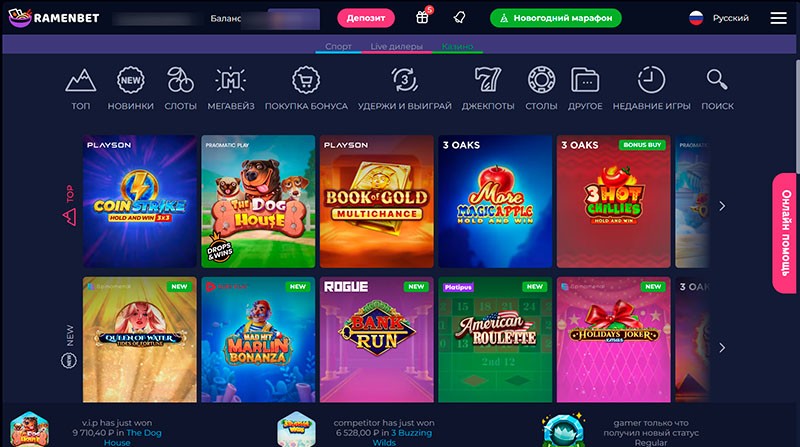This screenshot has height=447, width=800.
Task: Click the gift box icon with badge
Action: pos(423,17)
